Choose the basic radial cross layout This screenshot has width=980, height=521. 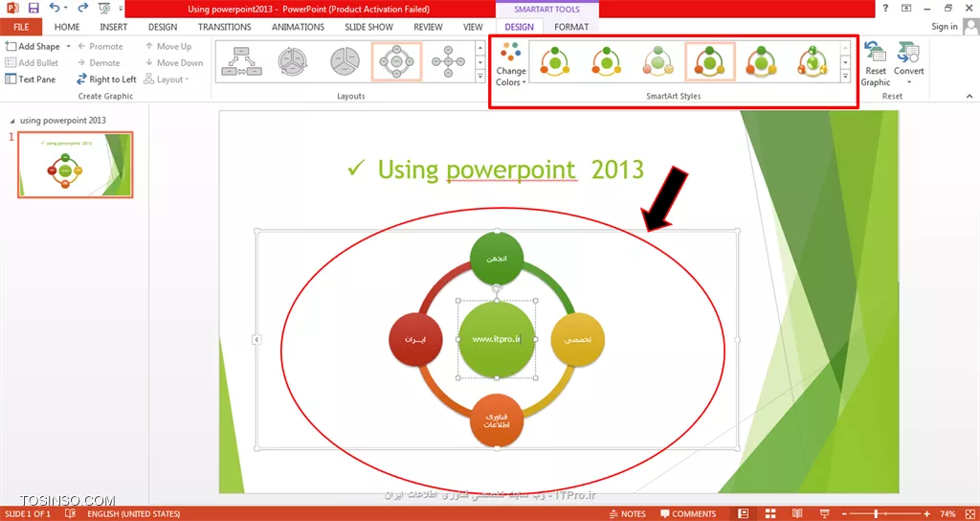(x=448, y=61)
